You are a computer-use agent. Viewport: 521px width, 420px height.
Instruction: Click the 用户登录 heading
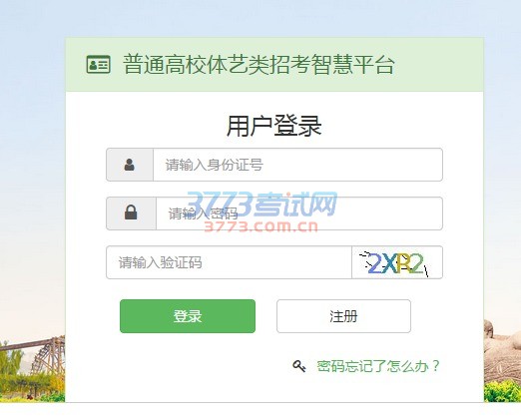274,126
